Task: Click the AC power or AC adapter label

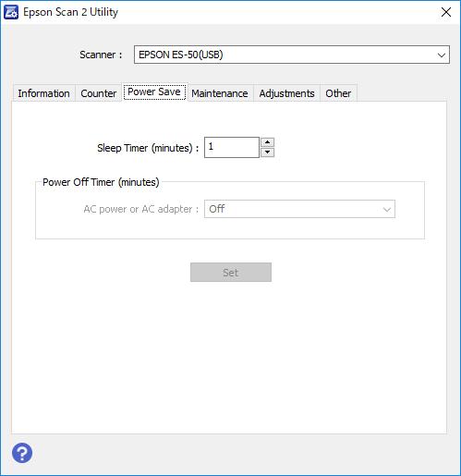Action: [141, 209]
